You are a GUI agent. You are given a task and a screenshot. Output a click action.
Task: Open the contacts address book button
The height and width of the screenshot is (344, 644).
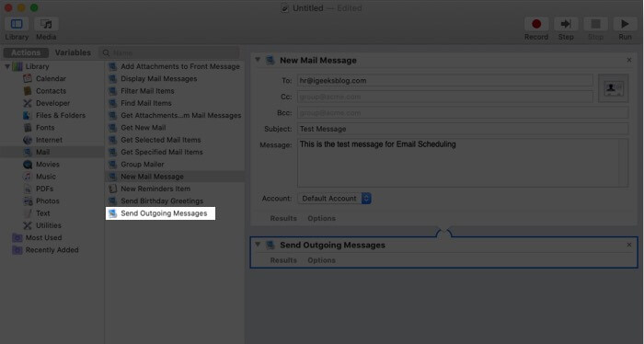pos(614,88)
